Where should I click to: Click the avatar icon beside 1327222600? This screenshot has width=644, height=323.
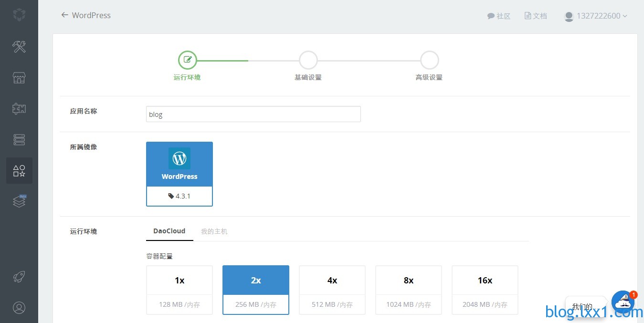pyautogui.click(x=569, y=16)
